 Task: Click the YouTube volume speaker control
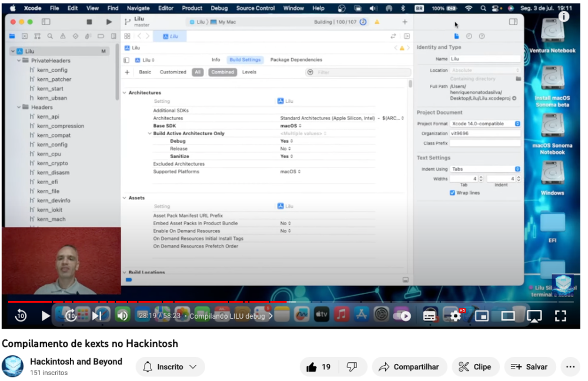pyautogui.click(x=123, y=316)
